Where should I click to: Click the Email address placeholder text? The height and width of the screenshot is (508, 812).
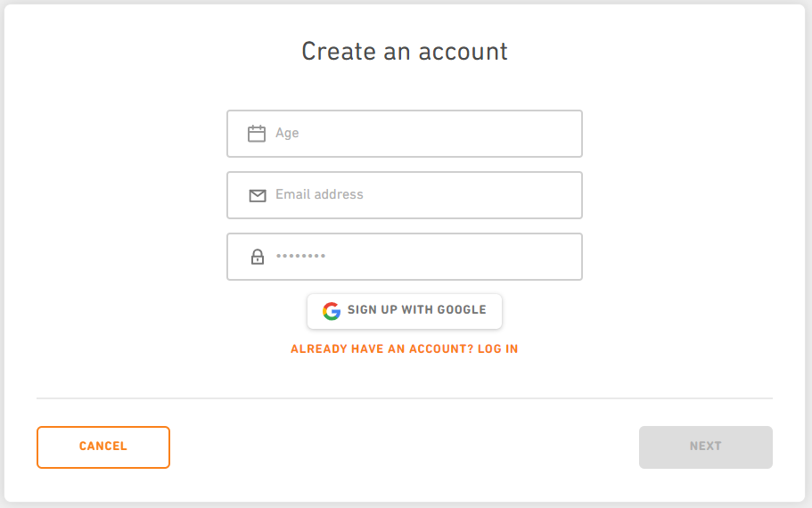319,194
